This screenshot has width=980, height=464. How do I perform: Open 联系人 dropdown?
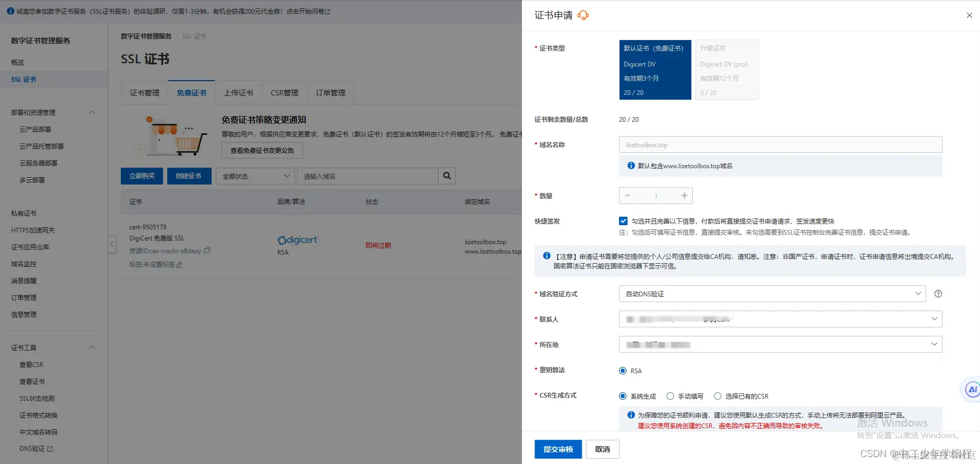781,319
